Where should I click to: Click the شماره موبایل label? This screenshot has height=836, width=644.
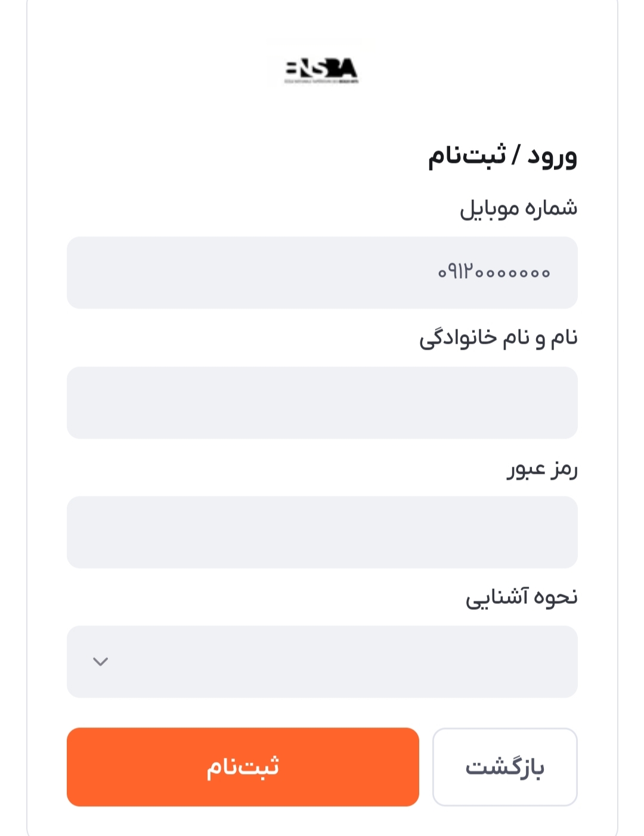pyautogui.click(x=518, y=208)
